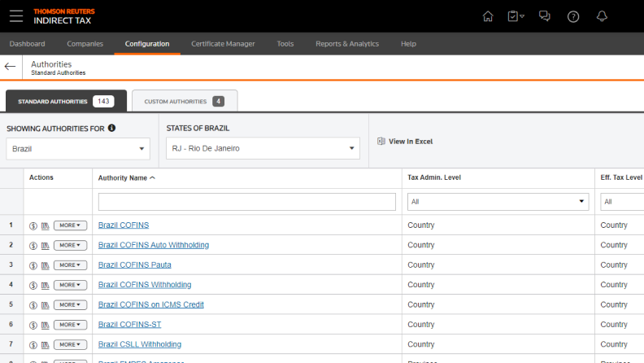Click the back arrow beside Authorities
This screenshot has width=644, height=363.
[10, 67]
